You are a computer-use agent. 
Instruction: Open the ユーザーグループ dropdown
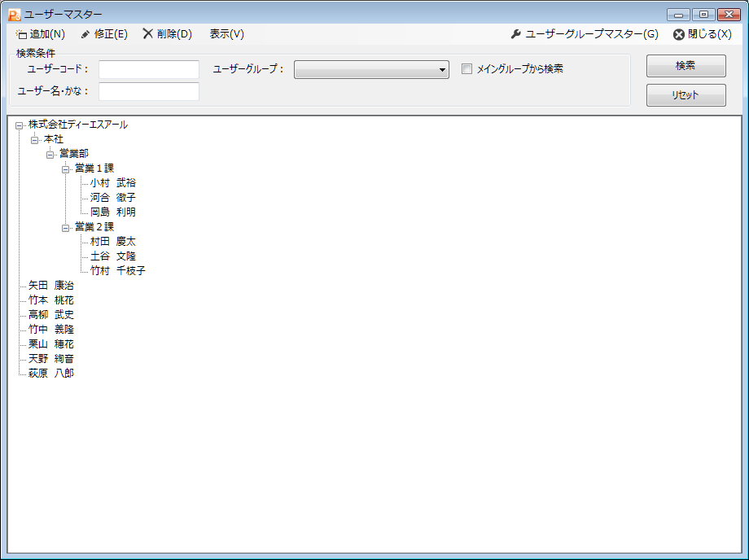pos(371,70)
